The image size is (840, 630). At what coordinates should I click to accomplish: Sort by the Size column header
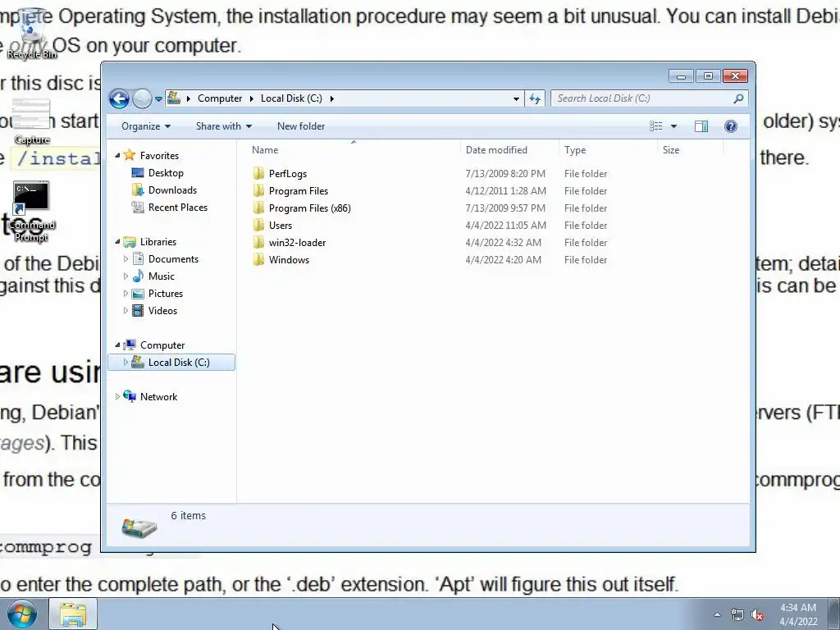[x=690, y=150]
